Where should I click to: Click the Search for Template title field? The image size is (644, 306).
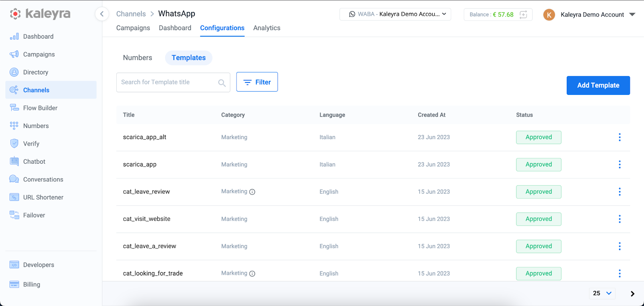tap(173, 82)
